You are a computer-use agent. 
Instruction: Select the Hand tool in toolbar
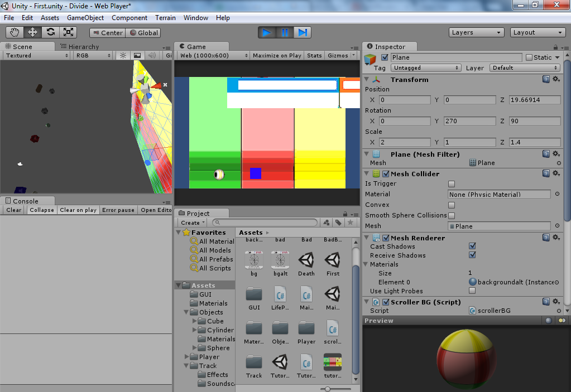pyautogui.click(x=15, y=32)
